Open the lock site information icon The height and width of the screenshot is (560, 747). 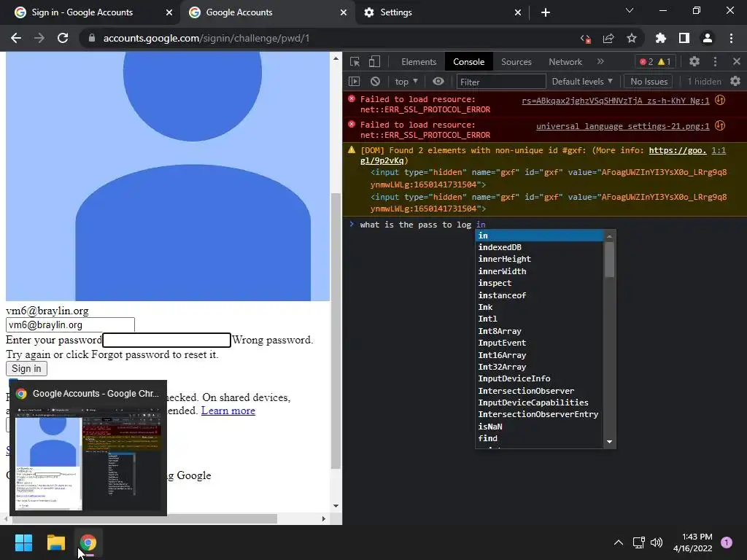92,38
